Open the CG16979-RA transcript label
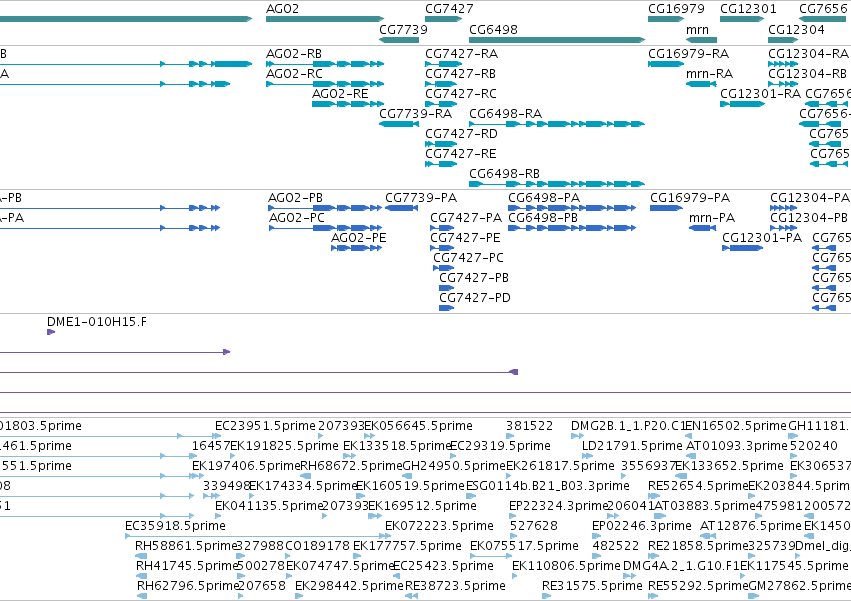851x601 pixels. pos(689,54)
